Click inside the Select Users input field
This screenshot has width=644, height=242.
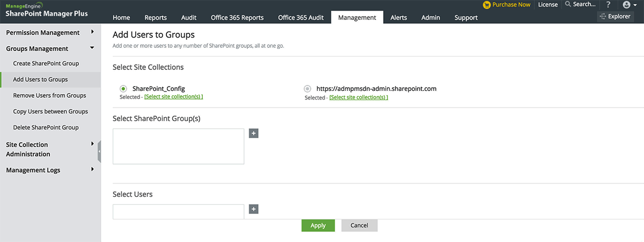click(178, 212)
